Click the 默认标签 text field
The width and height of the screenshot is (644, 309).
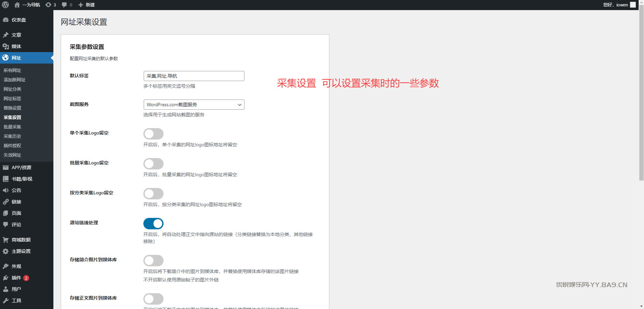coord(194,76)
